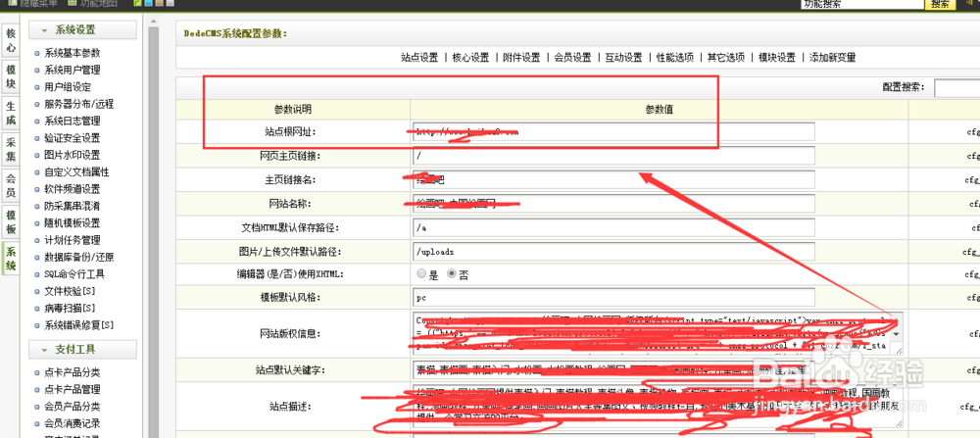Select the 模块 vertical tab
Image resolution: width=980 pixels, height=438 pixels.
pyautogui.click(x=11, y=76)
